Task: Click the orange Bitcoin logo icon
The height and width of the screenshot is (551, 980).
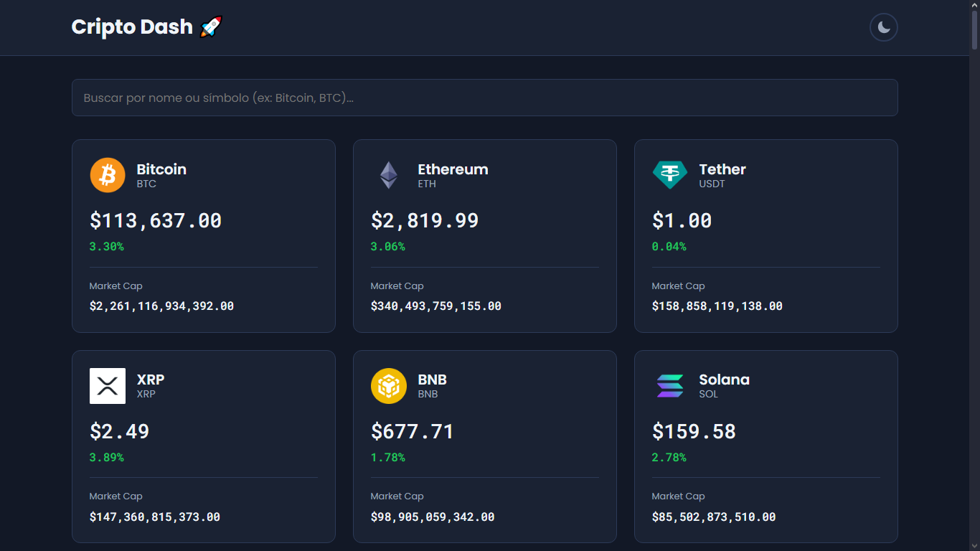Action: click(108, 175)
